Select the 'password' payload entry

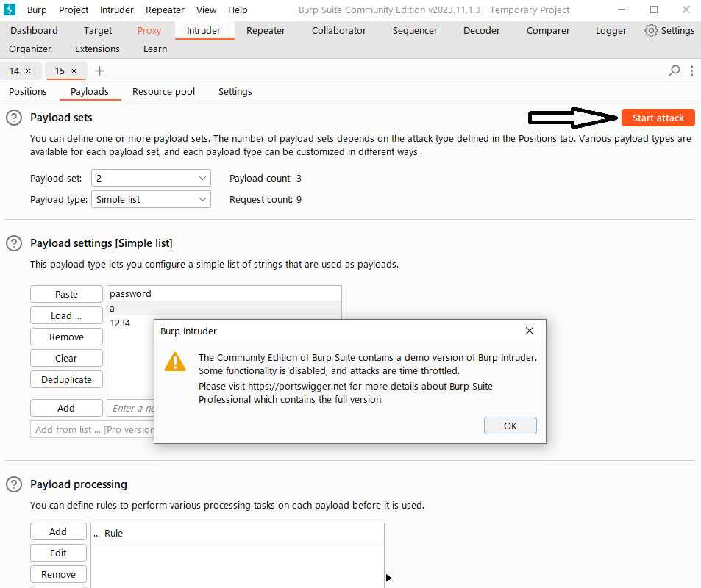point(224,293)
